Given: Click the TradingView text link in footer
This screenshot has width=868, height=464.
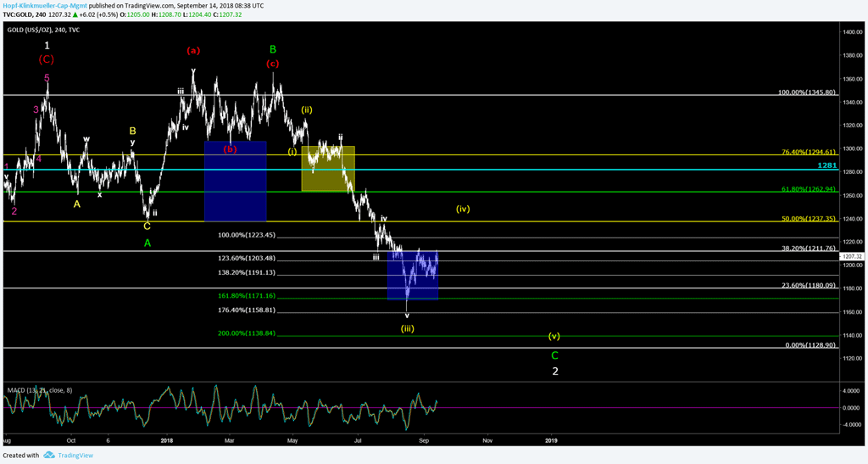Looking at the screenshot, I should pyautogui.click(x=75, y=456).
